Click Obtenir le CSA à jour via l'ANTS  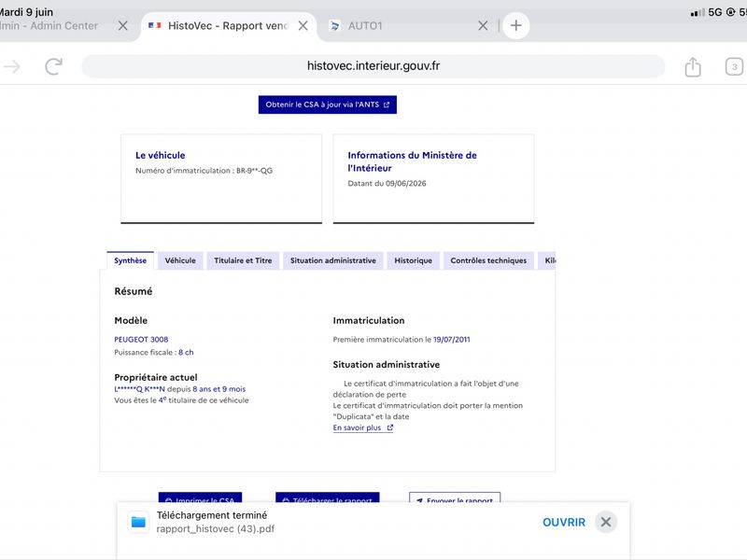coord(328,105)
